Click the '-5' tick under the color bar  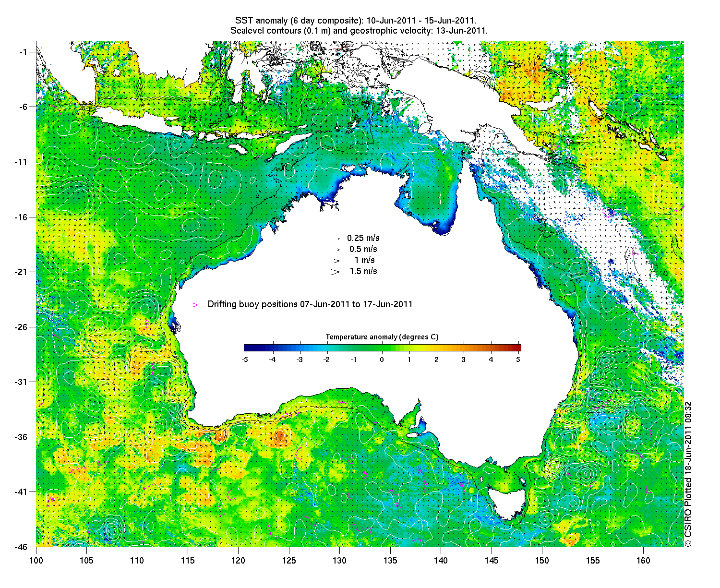(245, 359)
